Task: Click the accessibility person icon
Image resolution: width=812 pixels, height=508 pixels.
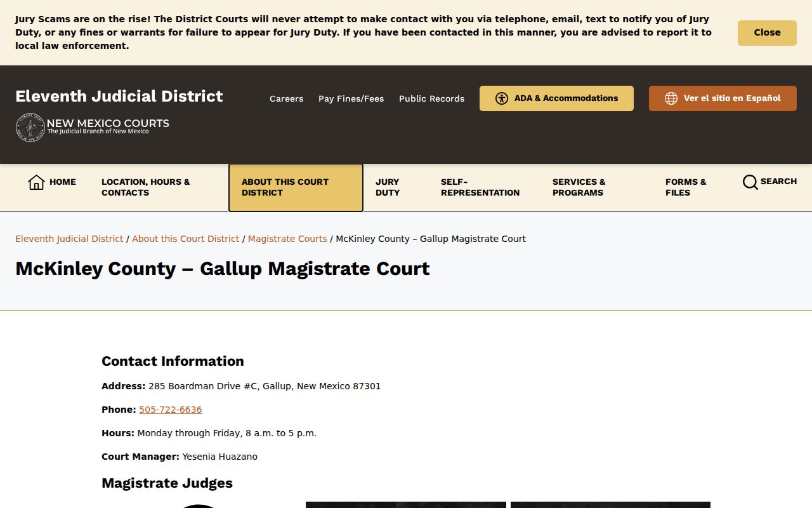Action: 502,98
